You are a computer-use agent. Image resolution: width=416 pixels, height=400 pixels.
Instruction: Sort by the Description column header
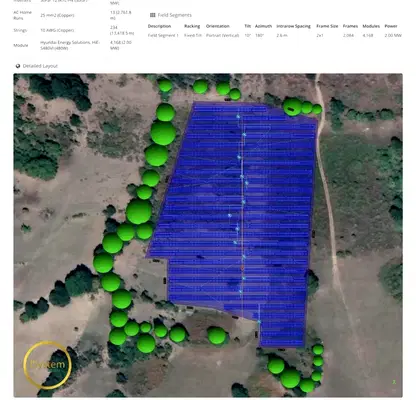pyautogui.click(x=159, y=26)
